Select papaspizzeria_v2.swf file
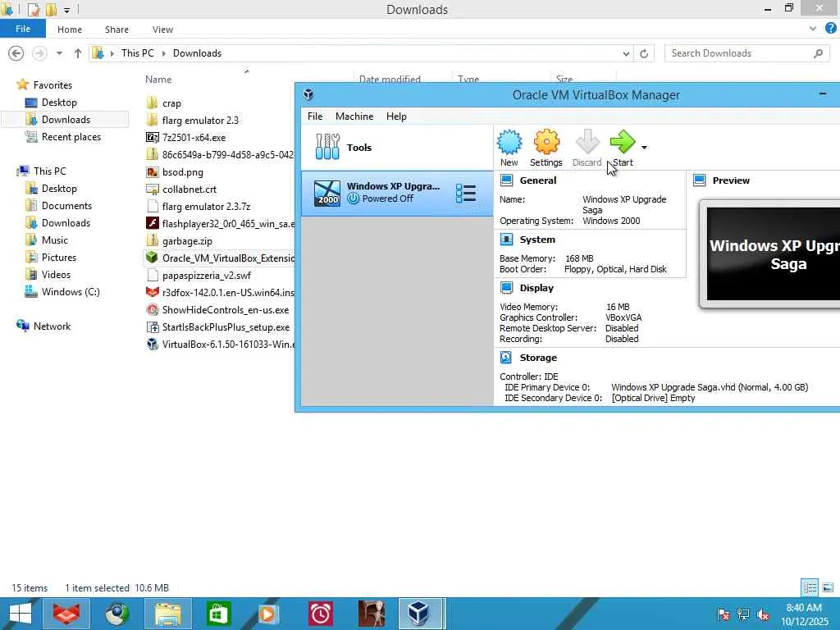Image resolution: width=840 pixels, height=630 pixels. coord(206,276)
